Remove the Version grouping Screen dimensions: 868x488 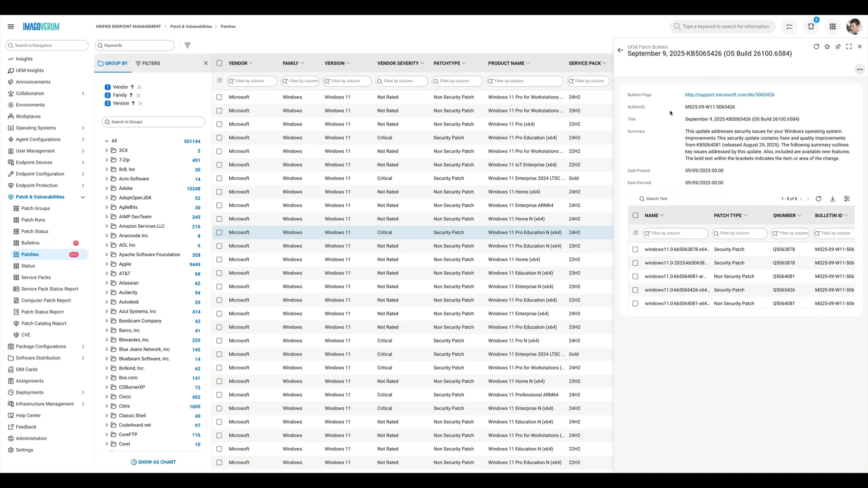point(141,103)
